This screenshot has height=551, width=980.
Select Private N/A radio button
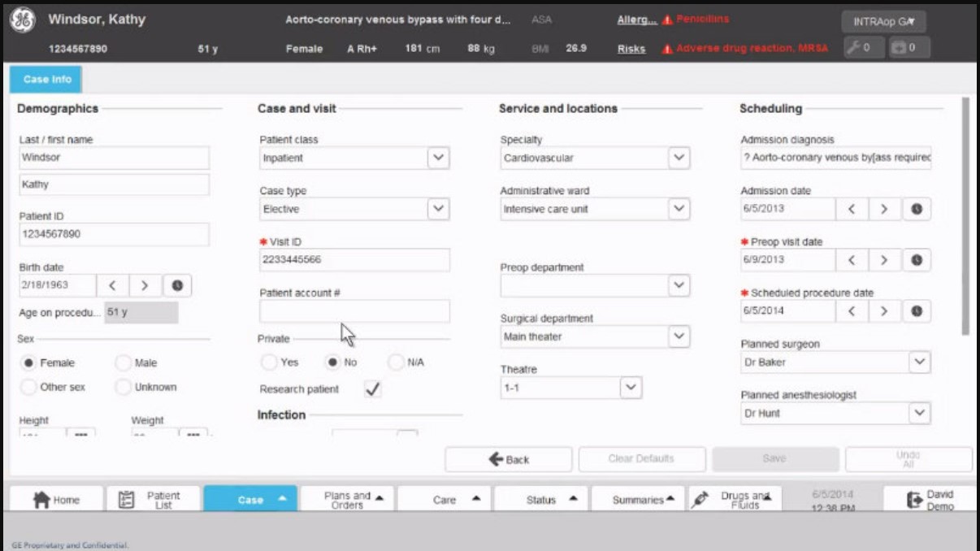(396, 362)
